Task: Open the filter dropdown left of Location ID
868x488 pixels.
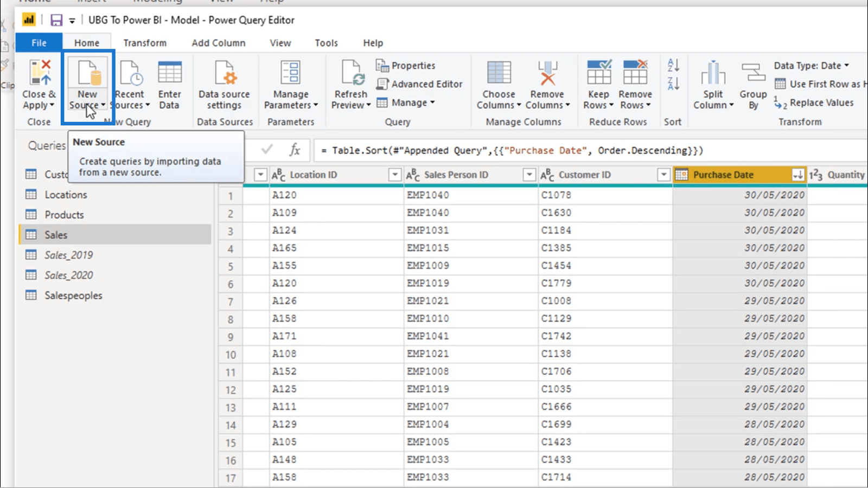Action: [x=260, y=175]
